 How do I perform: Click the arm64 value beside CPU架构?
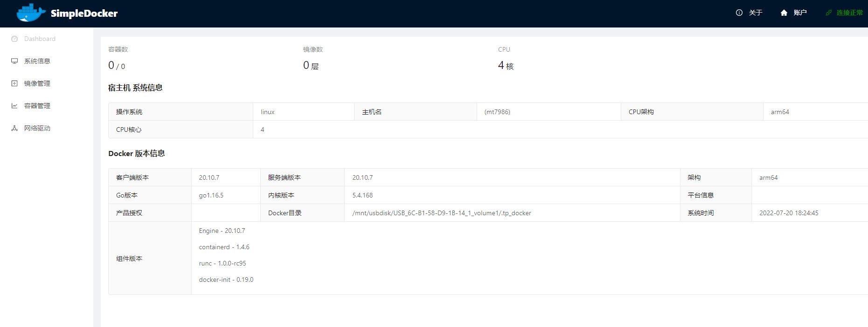coord(780,112)
